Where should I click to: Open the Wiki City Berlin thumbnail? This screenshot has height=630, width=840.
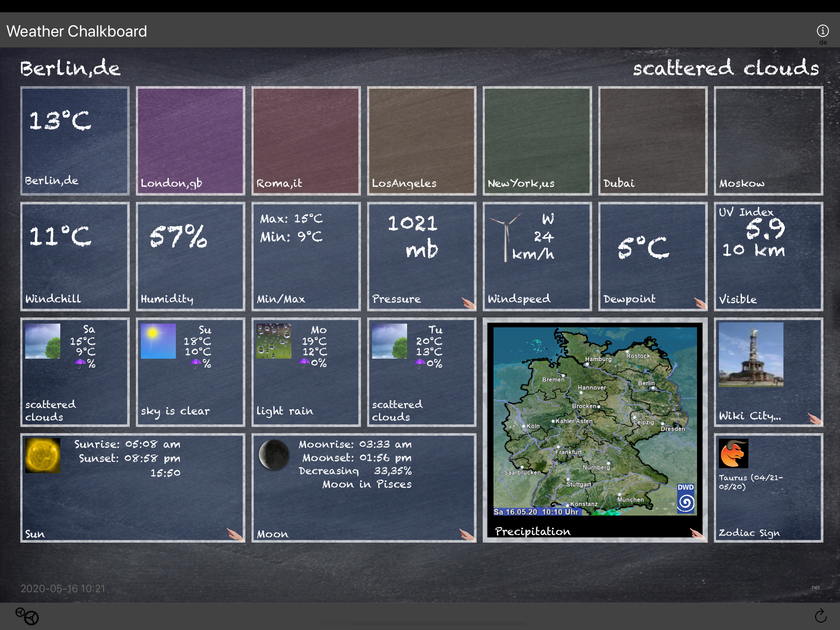(x=751, y=354)
